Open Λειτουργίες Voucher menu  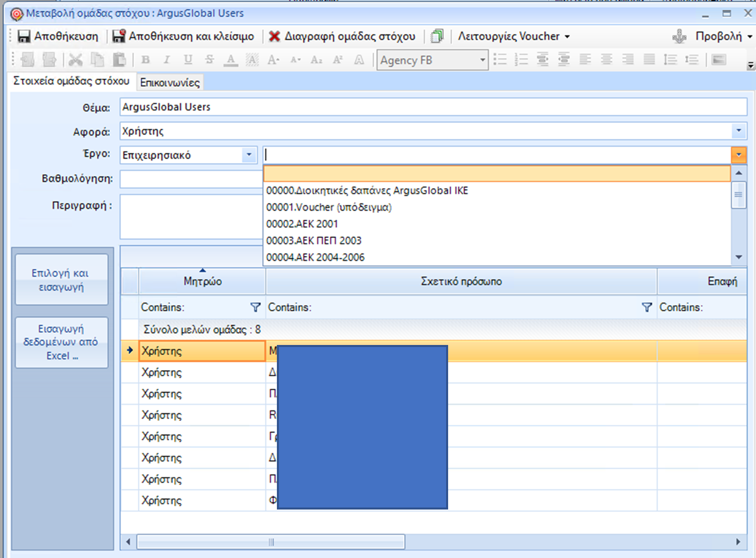[x=514, y=36]
